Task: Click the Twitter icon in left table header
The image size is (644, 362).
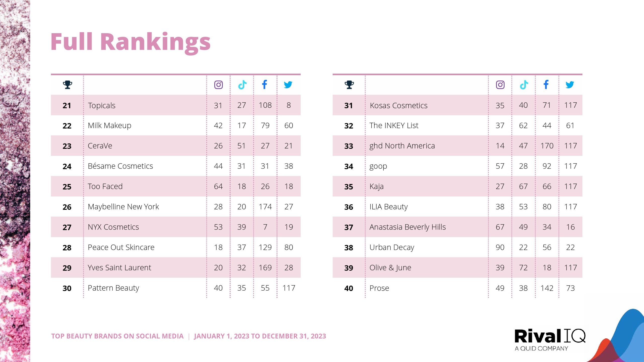Action: [x=288, y=85]
